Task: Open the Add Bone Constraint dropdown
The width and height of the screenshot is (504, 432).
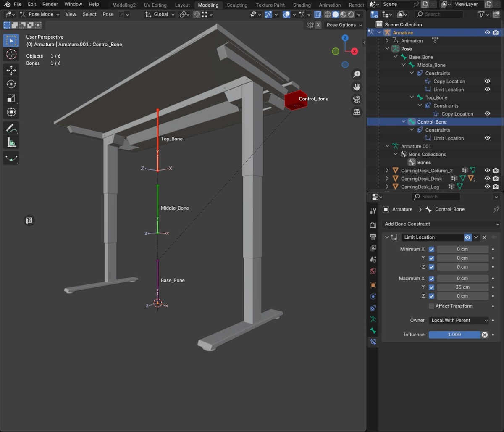Action: [x=441, y=224]
